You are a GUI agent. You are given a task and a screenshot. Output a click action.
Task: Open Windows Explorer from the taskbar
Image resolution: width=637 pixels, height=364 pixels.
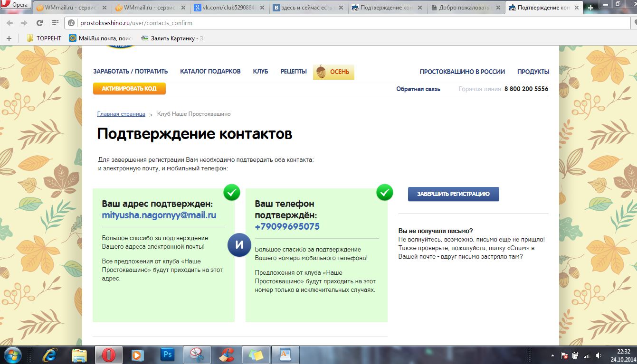[x=79, y=355]
